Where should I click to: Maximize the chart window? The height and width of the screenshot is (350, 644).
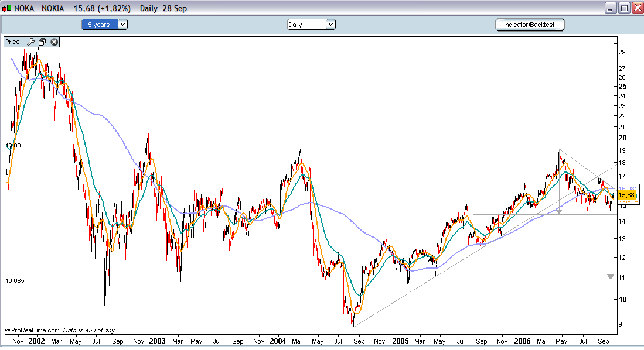624,8
